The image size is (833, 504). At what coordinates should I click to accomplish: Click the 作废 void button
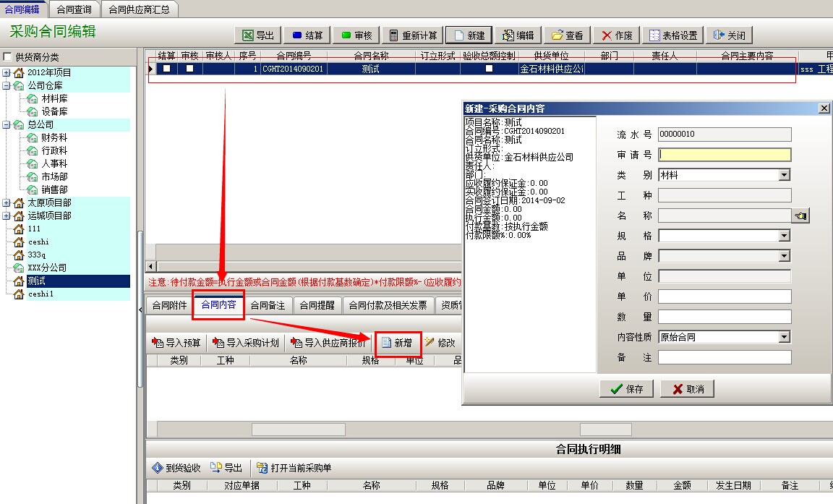click(616, 35)
